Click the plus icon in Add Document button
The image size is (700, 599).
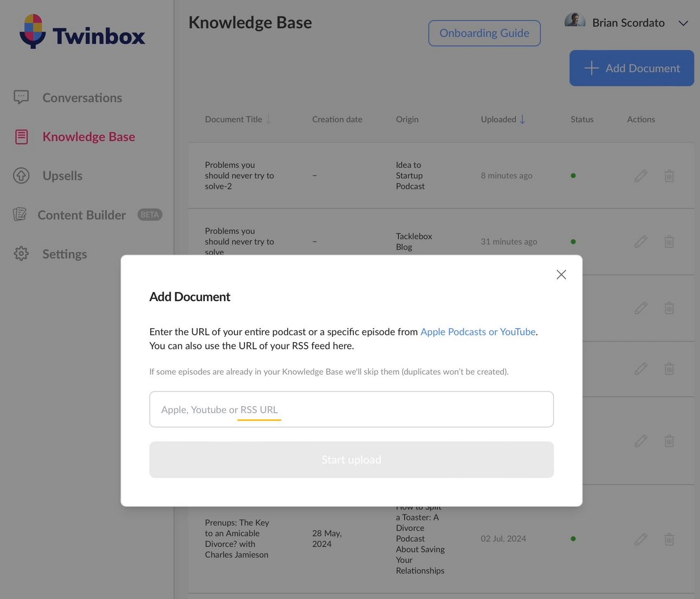click(591, 68)
